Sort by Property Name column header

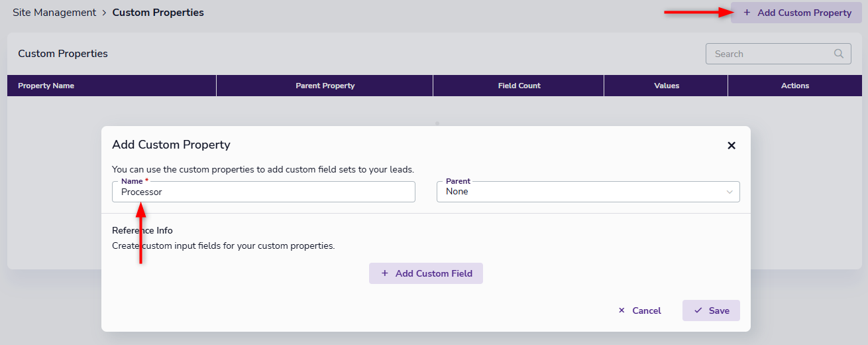point(46,86)
